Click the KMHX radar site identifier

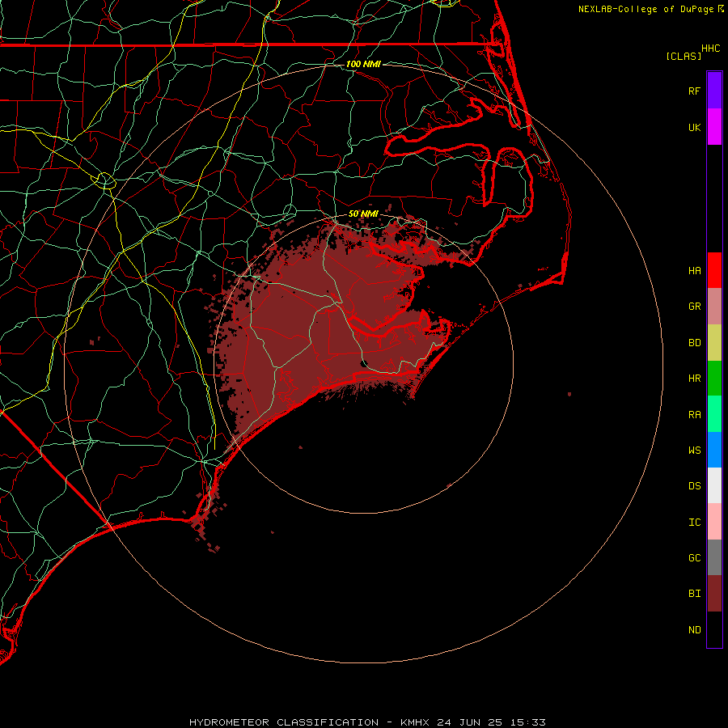[415, 722]
